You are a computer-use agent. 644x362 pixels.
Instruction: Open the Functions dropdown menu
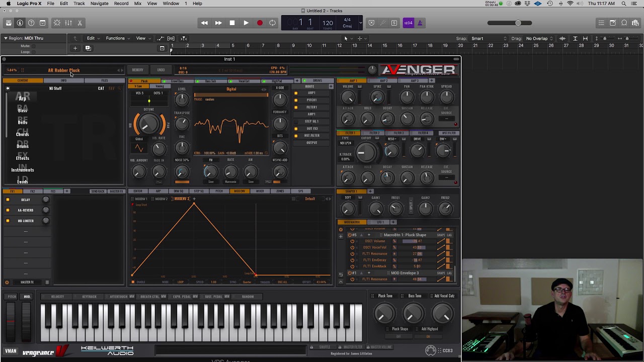pos(117,38)
